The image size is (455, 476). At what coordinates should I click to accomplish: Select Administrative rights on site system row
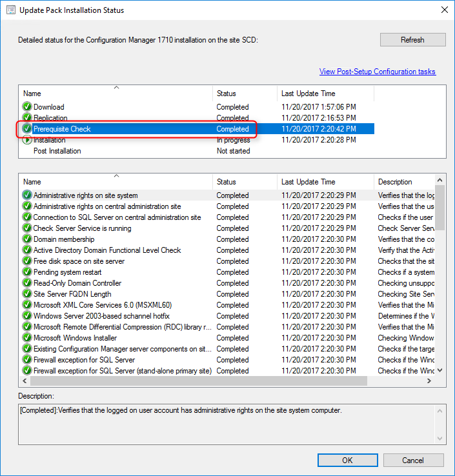(228, 195)
